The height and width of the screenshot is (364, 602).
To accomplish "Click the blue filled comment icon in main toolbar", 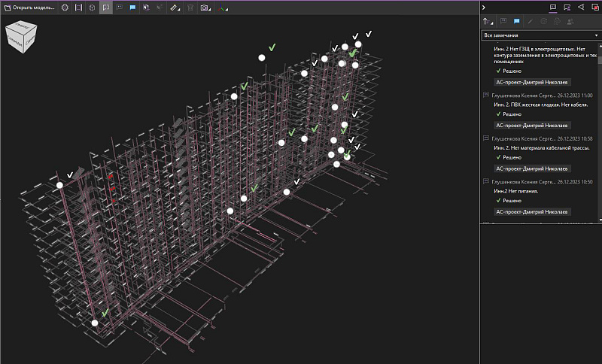I will (133, 8).
